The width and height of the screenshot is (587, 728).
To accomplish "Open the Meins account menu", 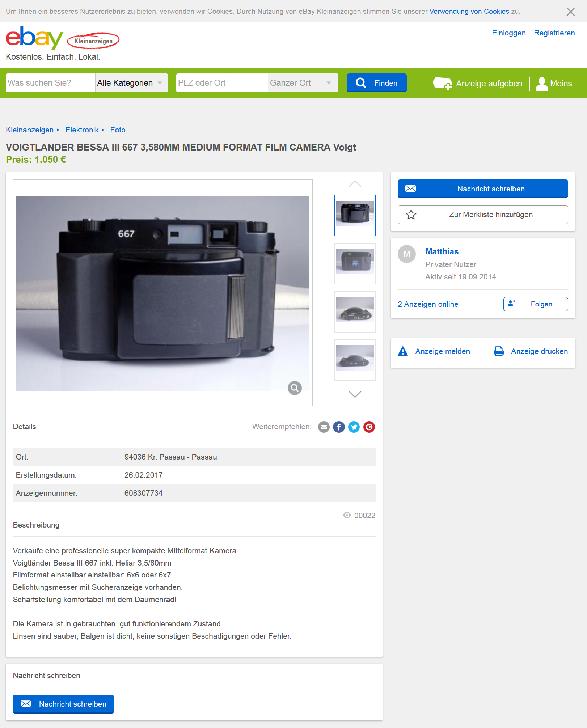I will (x=554, y=84).
